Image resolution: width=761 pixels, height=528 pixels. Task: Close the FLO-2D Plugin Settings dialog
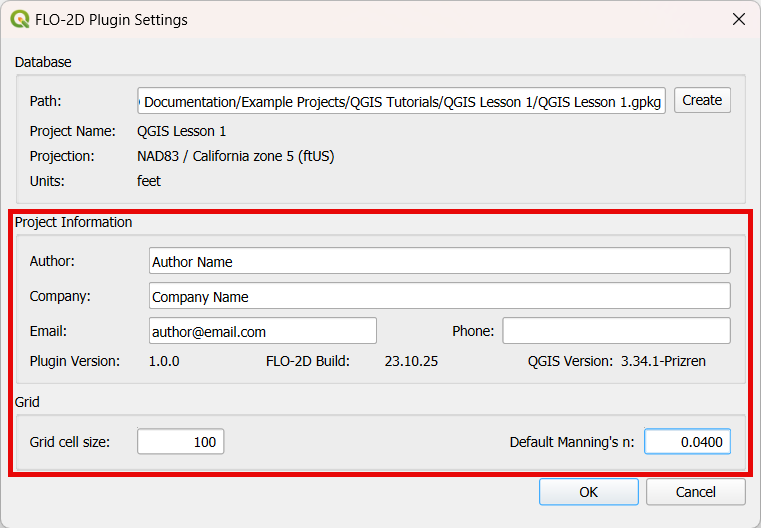point(739,19)
